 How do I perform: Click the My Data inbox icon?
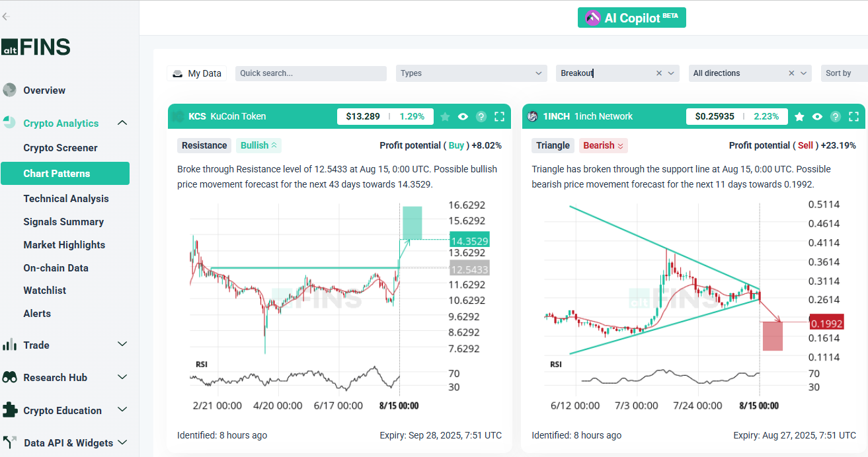tap(177, 74)
